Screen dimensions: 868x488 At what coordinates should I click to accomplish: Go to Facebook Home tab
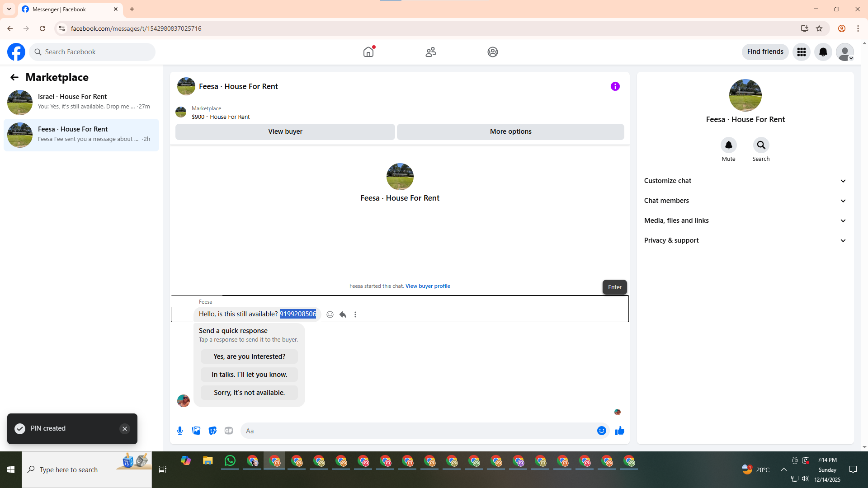(x=368, y=52)
